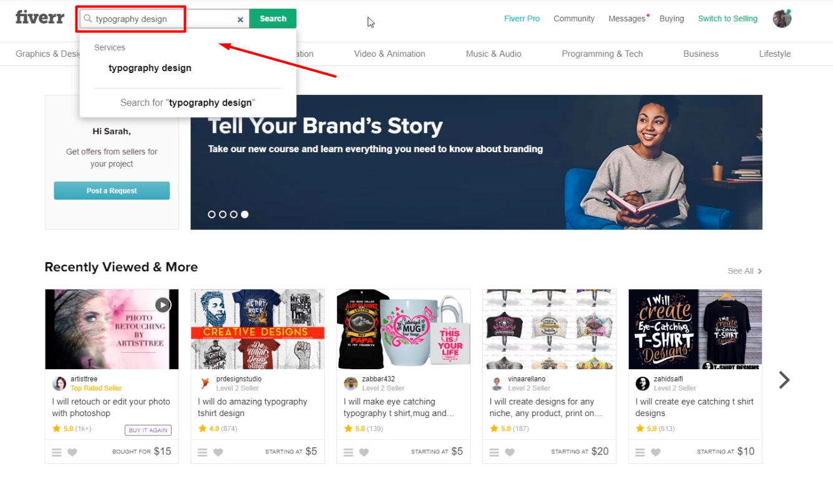
Task: Click the BUY IT AGAIN badge
Action: point(148,429)
